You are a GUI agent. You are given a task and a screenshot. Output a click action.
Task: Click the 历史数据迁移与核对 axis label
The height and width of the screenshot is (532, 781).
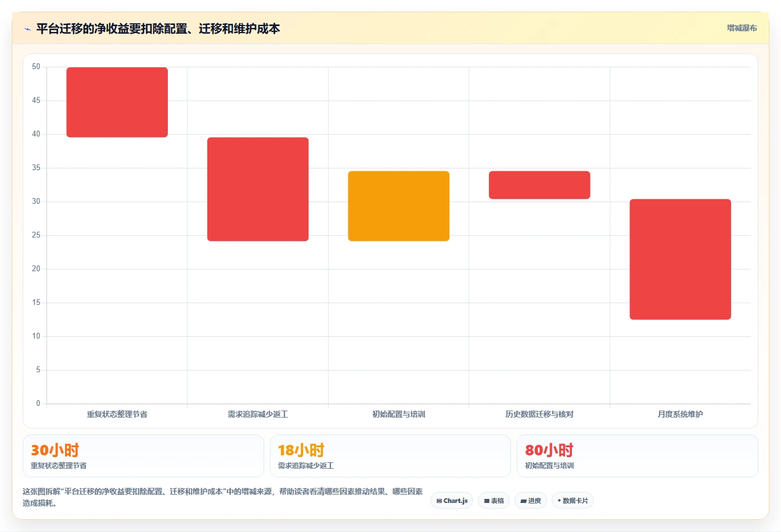(539, 414)
